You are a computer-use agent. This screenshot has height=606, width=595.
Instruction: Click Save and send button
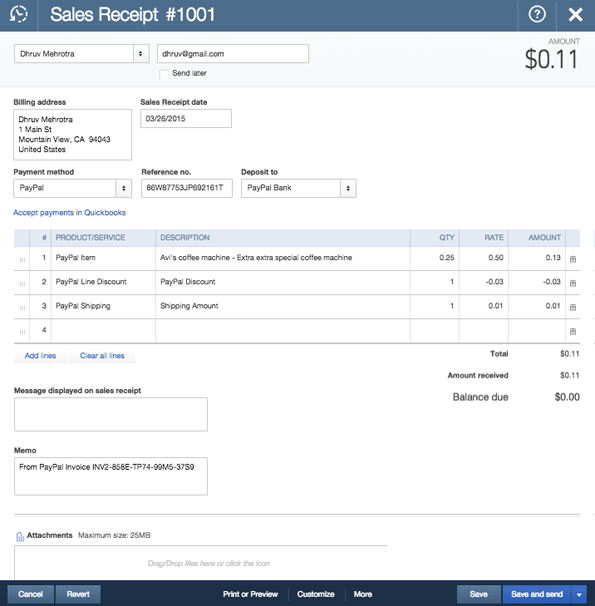click(x=537, y=594)
